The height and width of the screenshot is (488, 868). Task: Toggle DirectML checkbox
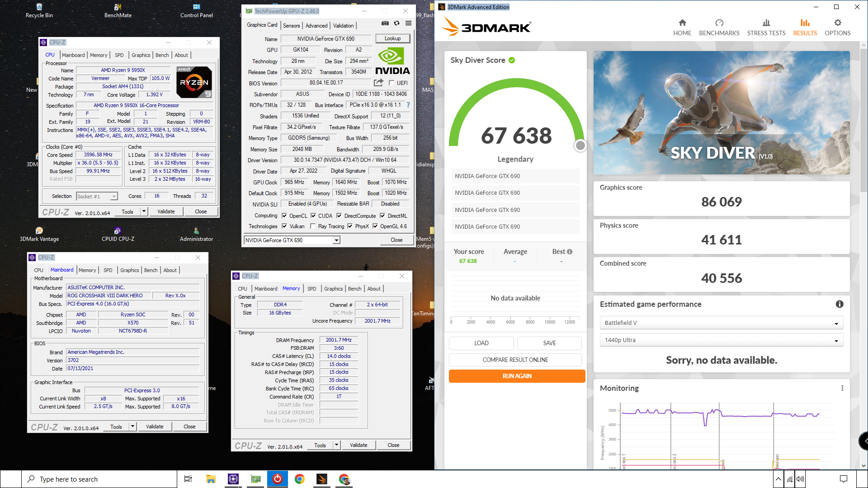[x=382, y=216]
